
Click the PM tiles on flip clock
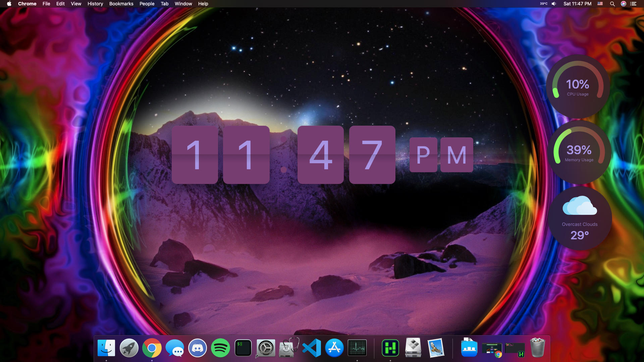click(441, 155)
